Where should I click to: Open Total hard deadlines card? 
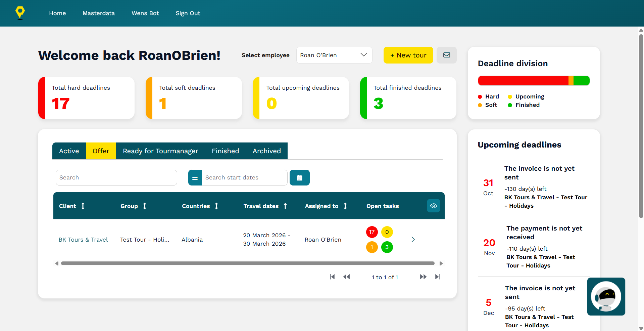[x=87, y=98]
